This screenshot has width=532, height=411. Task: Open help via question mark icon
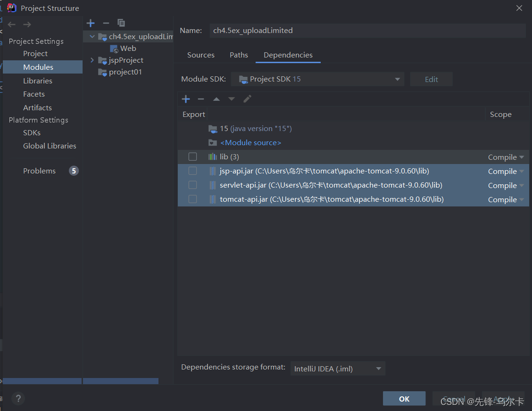coord(18,398)
